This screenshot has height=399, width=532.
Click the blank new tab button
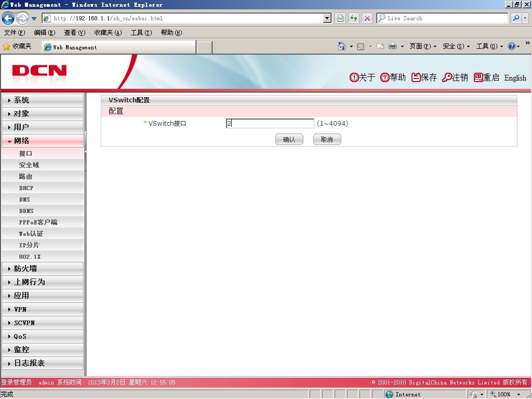pyautogui.click(x=204, y=47)
